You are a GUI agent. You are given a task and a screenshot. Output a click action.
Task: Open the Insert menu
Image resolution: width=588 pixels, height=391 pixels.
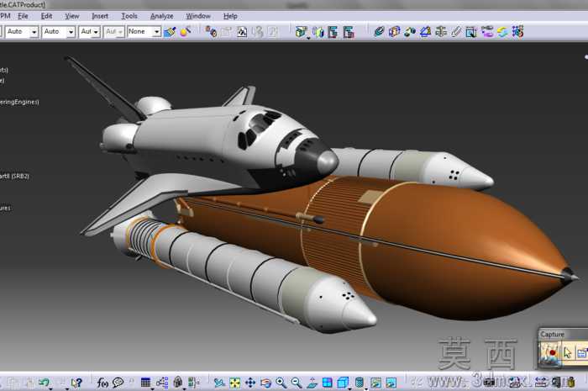pos(100,16)
